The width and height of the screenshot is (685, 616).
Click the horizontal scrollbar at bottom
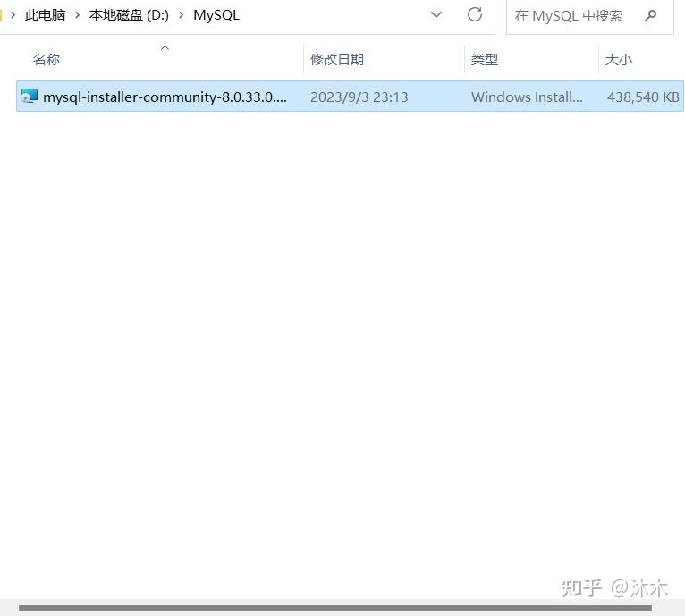(x=335, y=608)
